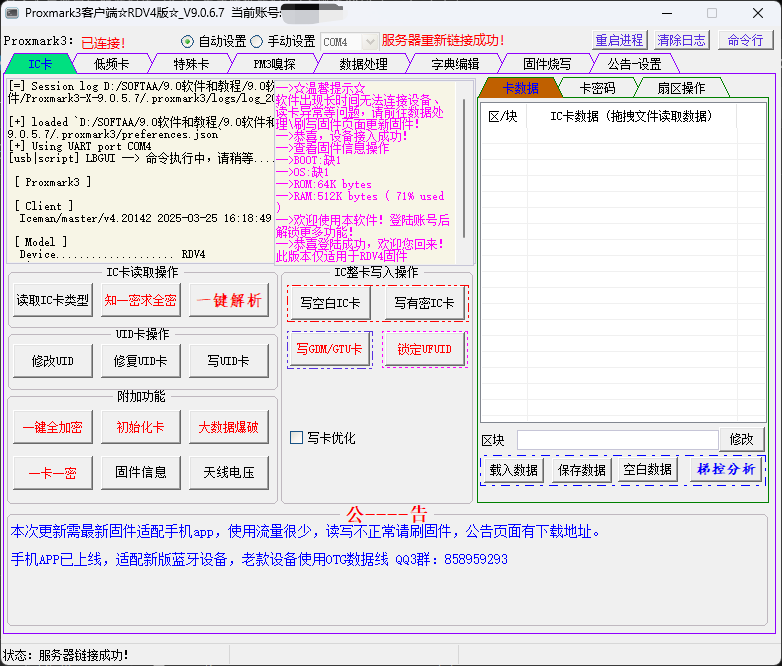Click the 写有密IC卡 button
This screenshot has width=782, height=666.
pyautogui.click(x=424, y=303)
